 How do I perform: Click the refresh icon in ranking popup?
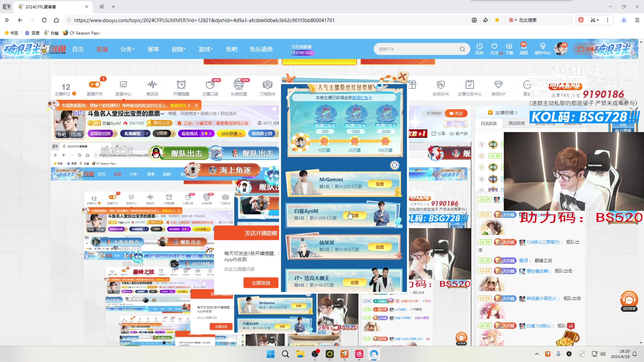point(394,165)
